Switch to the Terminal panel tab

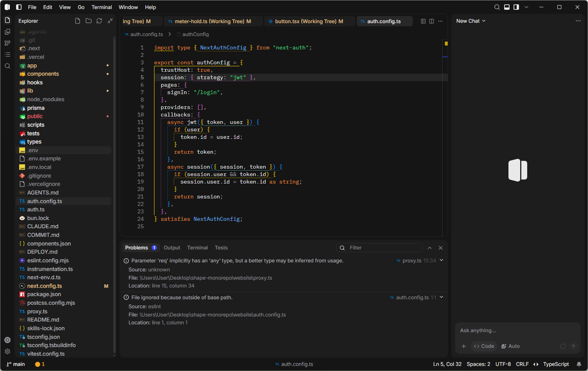pos(197,247)
